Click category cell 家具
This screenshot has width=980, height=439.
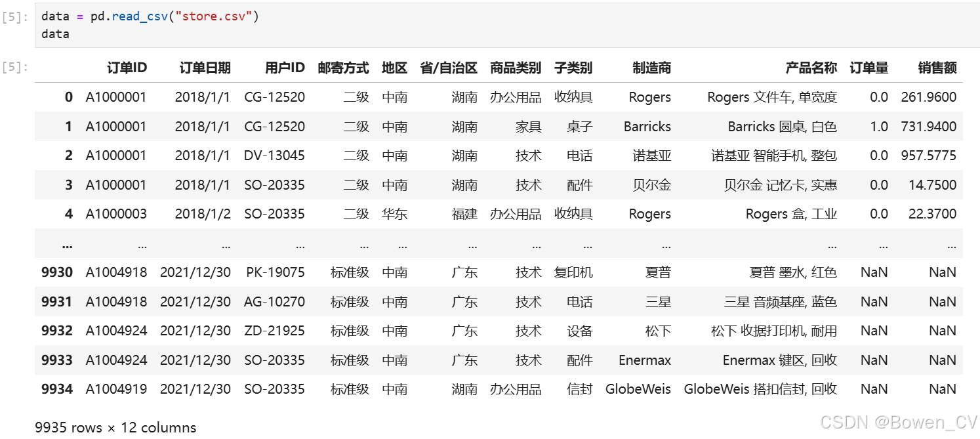click(x=529, y=127)
